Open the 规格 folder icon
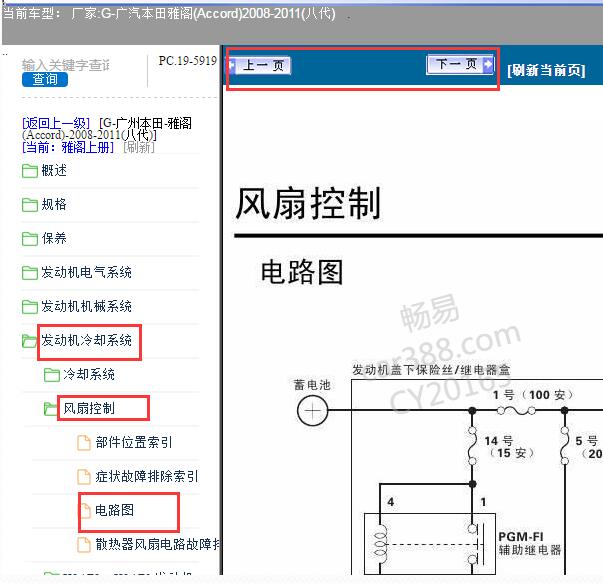Image resolution: width=603 pixels, height=584 pixels. [x=30, y=205]
